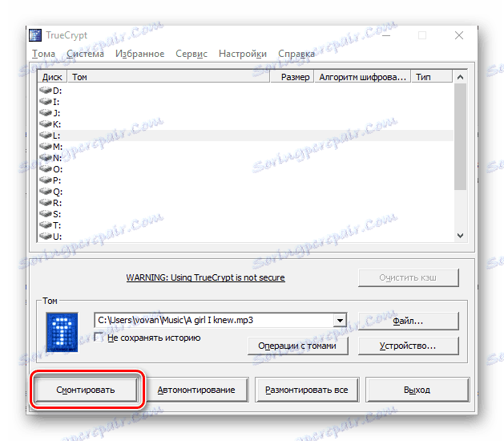This screenshot has height=441, width=504.
Task: Open the Система menu
Action: pyautogui.click(x=85, y=54)
